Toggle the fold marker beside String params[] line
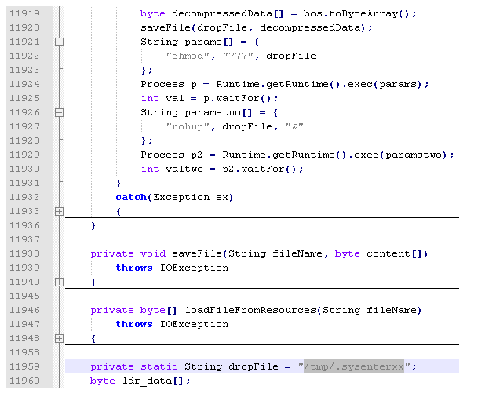Screen dimensions: 500x397 pos(59,42)
